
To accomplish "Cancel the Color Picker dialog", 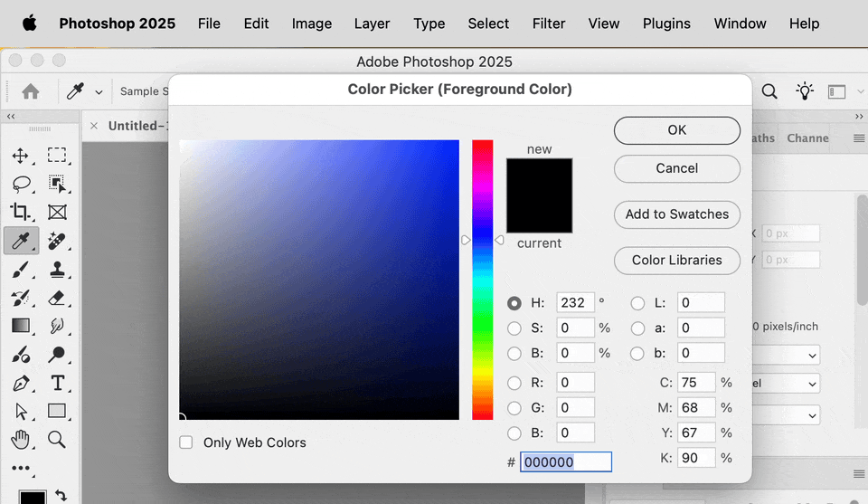I will 677,168.
